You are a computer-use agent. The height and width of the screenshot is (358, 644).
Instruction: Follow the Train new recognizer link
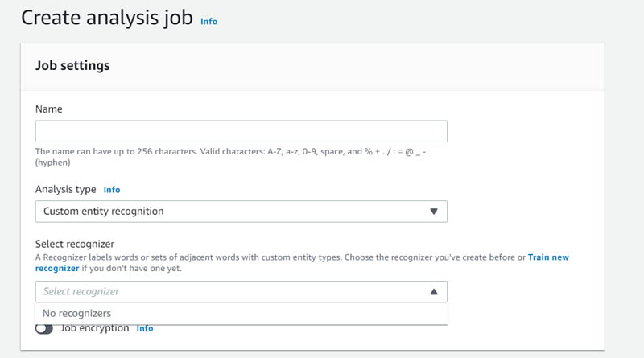[548, 257]
